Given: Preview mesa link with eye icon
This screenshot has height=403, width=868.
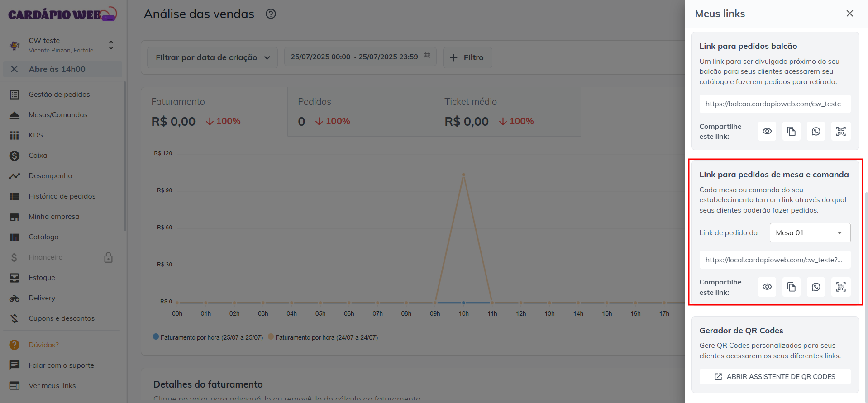Looking at the screenshot, I should pos(767,287).
